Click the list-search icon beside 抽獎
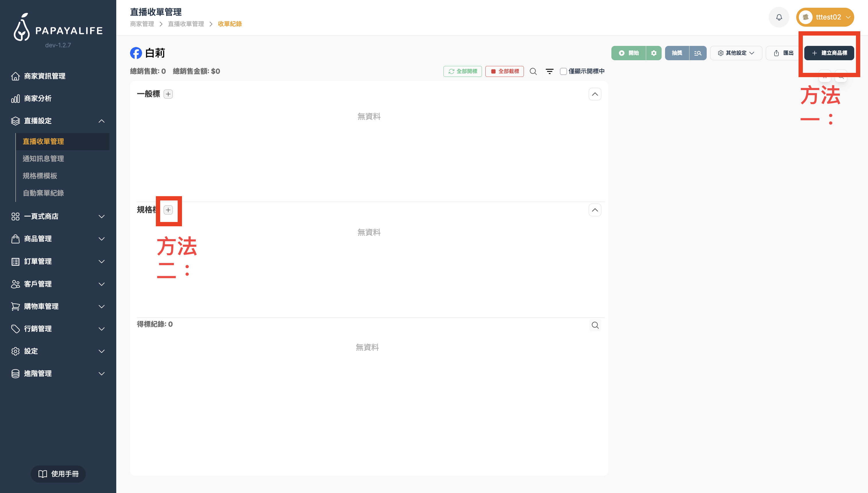868x493 pixels. tap(697, 53)
